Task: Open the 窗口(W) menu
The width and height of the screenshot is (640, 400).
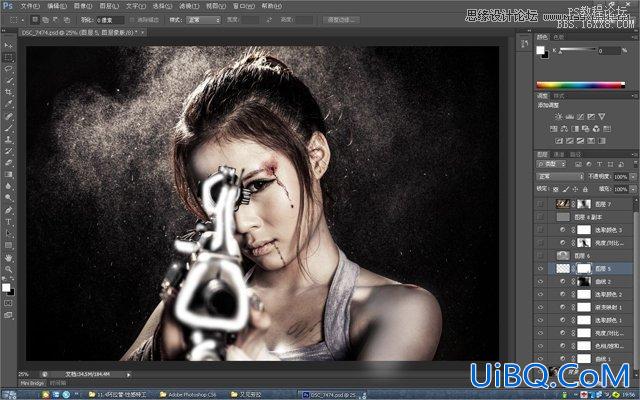Action: click(x=244, y=6)
